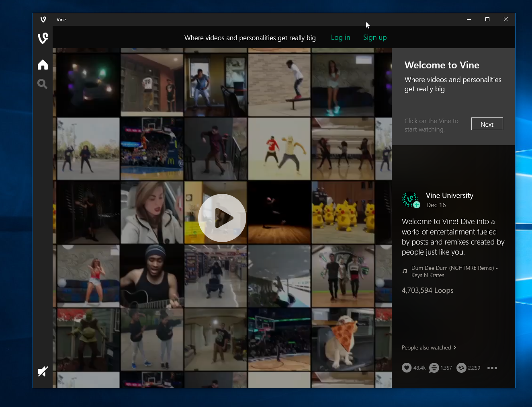Screen dimensions: 532x407
Task: Follow Vine University via the green plus badge
Action: (x=417, y=205)
